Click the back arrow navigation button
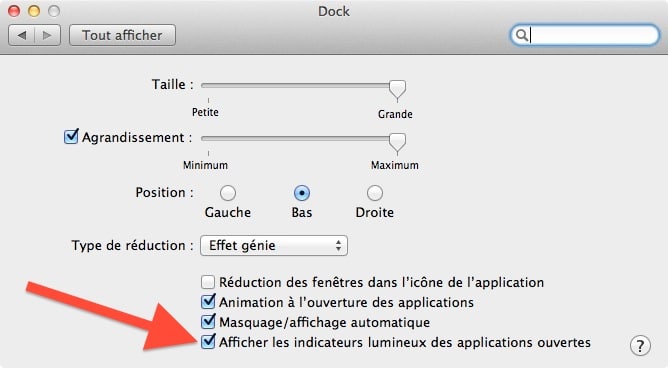 pyautogui.click(x=21, y=35)
